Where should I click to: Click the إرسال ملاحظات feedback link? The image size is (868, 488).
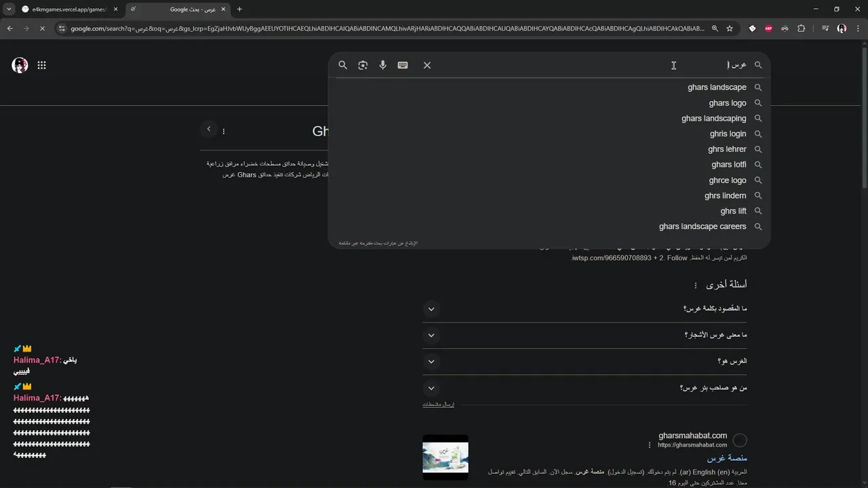point(439,405)
